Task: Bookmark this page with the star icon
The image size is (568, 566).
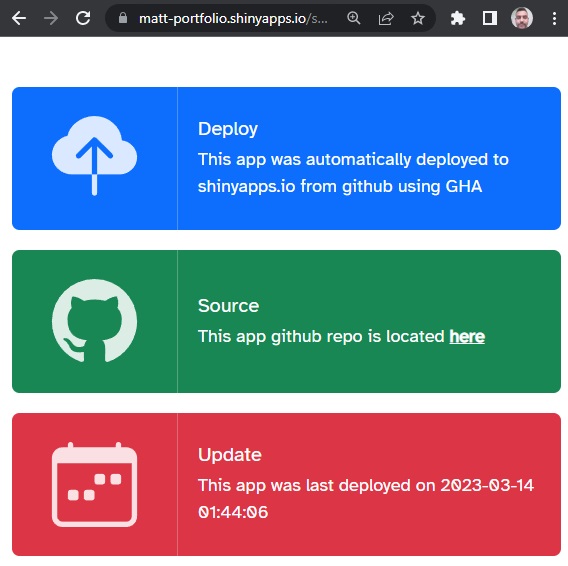Action: pyautogui.click(x=418, y=18)
